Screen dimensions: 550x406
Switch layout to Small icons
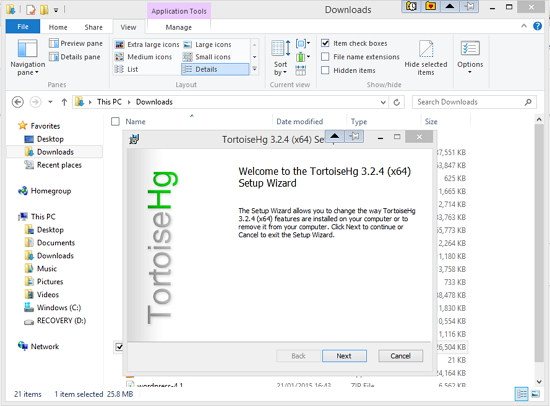[207, 57]
